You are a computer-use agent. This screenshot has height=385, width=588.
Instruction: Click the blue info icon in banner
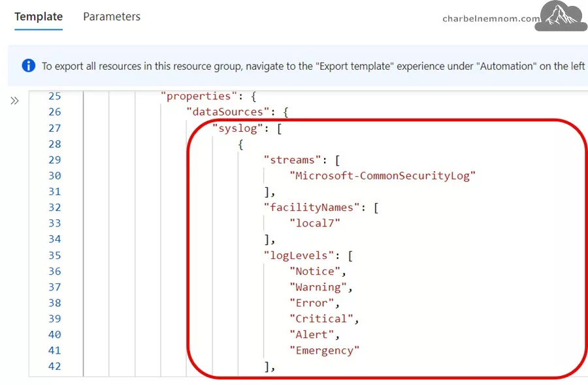click(x=29, y=66)
